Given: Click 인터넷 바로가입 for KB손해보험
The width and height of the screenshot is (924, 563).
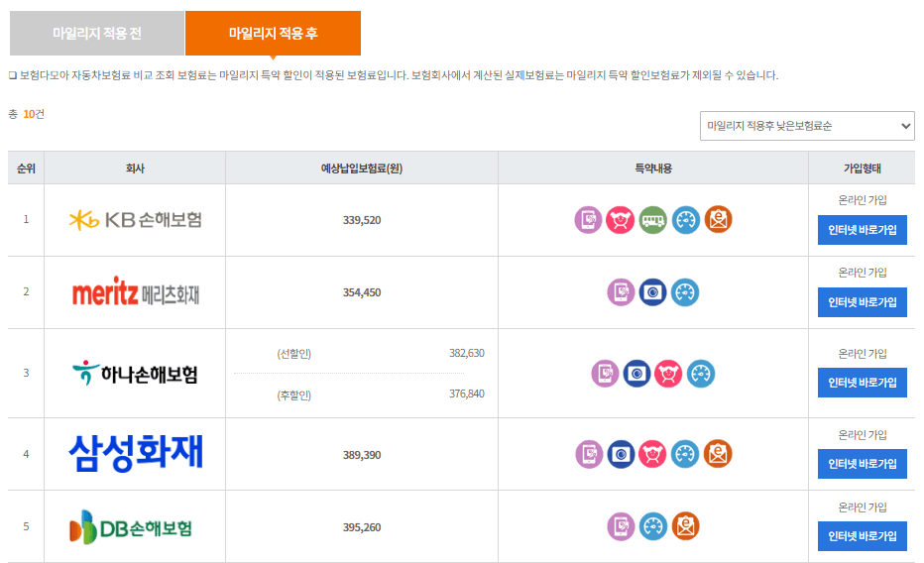Looking at the screenshot, I should coord(863,230).
